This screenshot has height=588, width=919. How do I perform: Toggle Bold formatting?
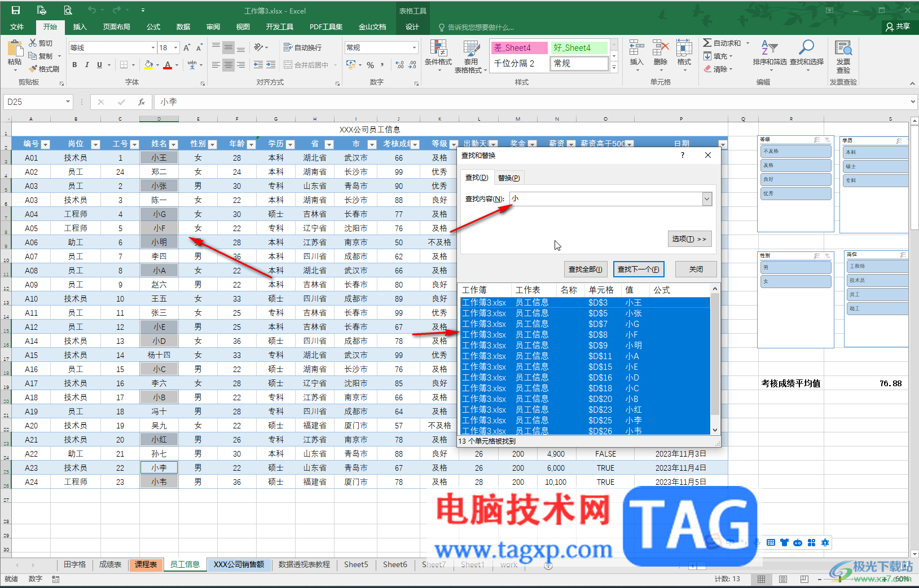(x=74, y=65)
